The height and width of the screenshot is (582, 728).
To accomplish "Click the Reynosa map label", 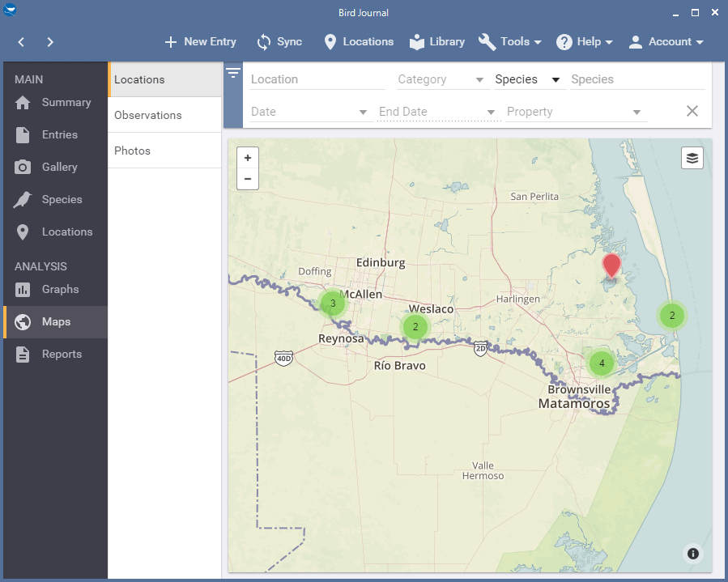I will (341, 339).
